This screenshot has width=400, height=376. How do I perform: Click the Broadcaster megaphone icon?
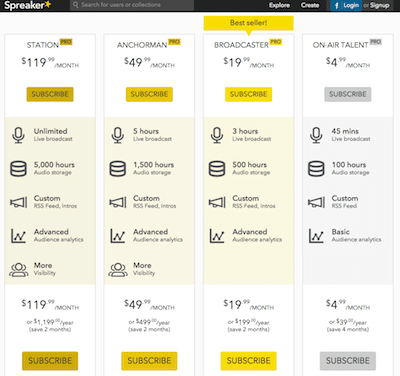pyautogui.click(x=217, y=202)
